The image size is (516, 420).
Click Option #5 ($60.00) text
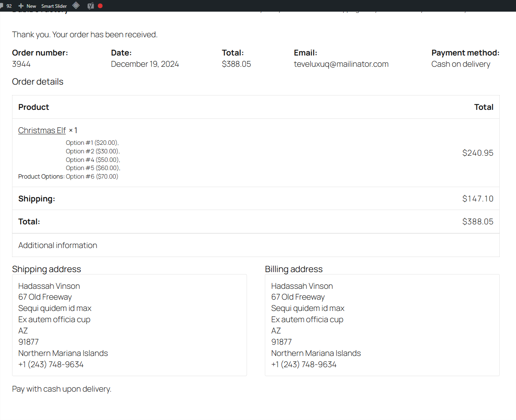93,168
